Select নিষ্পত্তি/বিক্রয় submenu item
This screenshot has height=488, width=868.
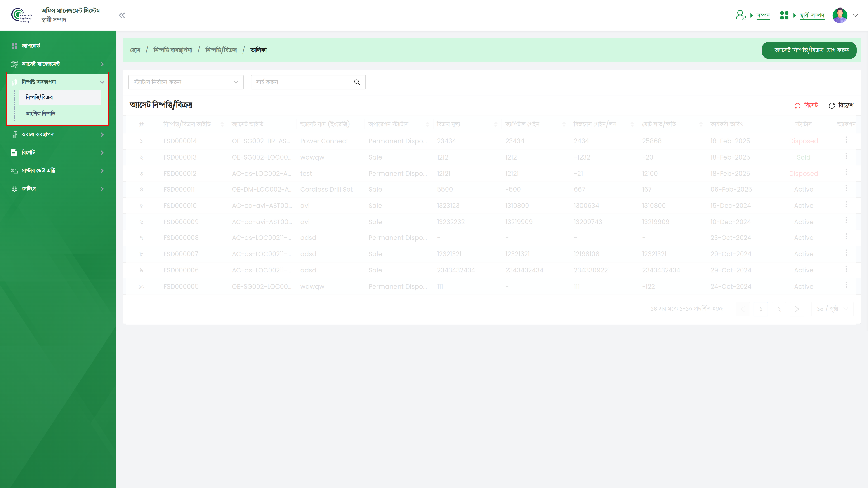[x=60, y=97]
